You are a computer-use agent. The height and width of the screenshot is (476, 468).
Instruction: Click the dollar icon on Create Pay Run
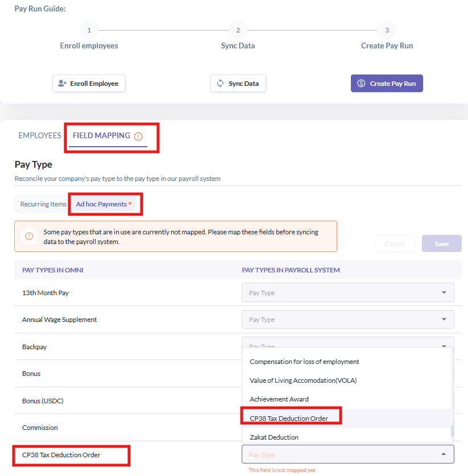[x=361, y=83]
